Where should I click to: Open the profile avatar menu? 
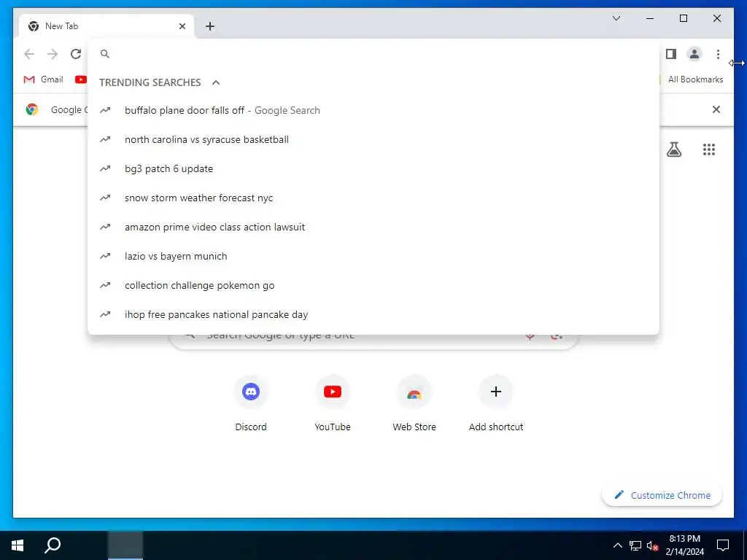coord(694,54)
